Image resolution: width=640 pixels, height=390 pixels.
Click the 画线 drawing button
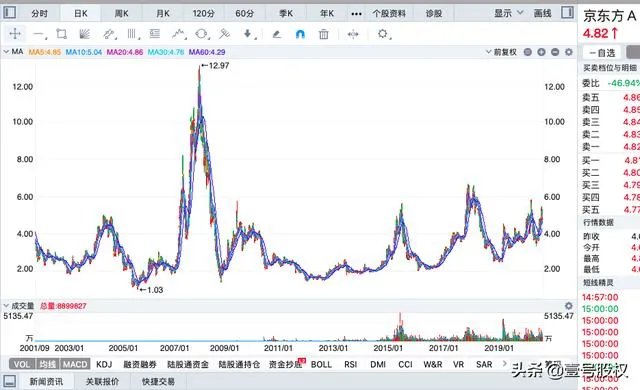pos(542,13)
